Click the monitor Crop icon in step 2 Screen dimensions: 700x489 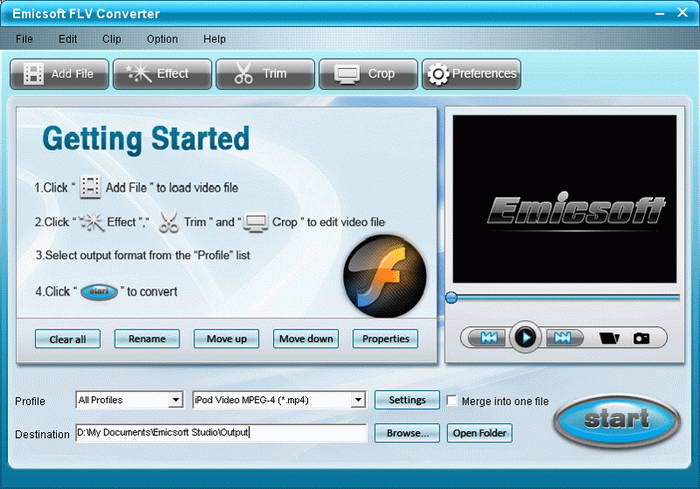[256, 222]
